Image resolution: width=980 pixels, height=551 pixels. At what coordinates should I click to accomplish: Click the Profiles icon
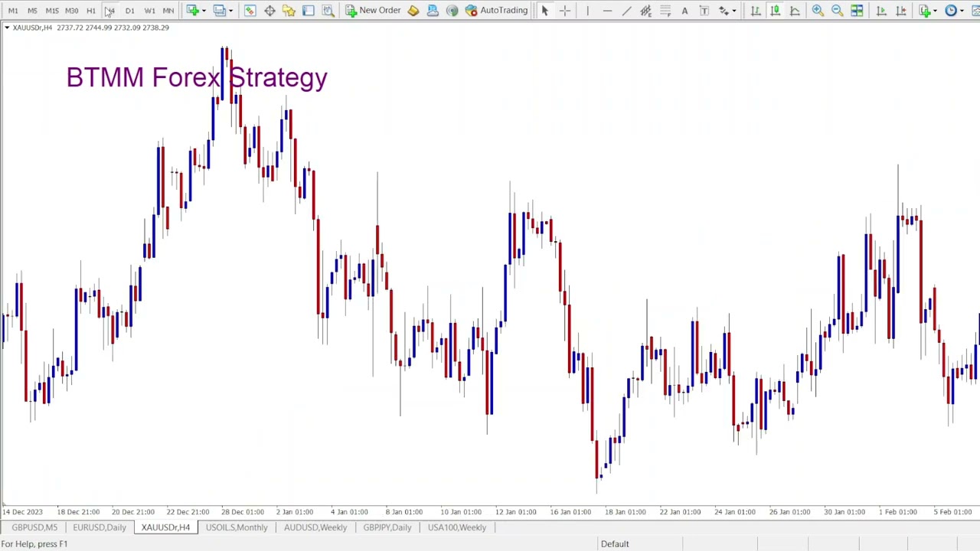tap(219, 11)
